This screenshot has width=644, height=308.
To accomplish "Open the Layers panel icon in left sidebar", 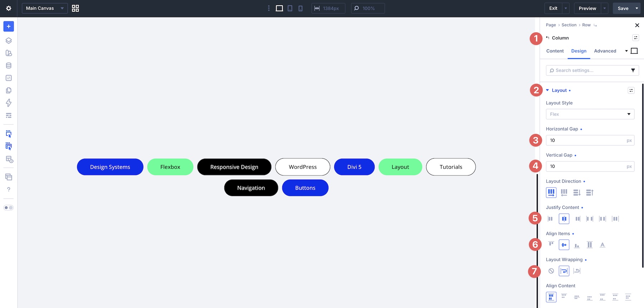I will (x=9, y=41).
